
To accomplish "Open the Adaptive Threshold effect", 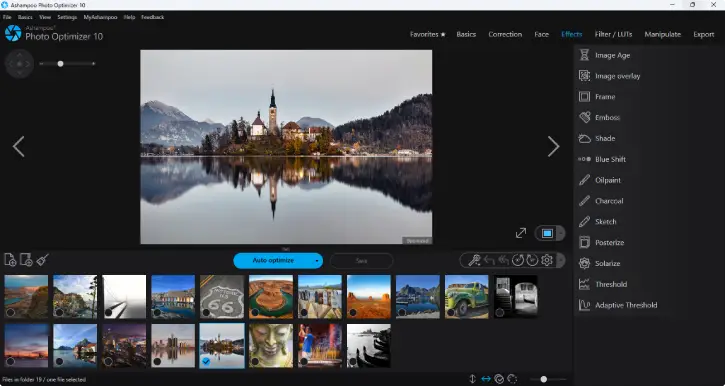I will [618, 305].
